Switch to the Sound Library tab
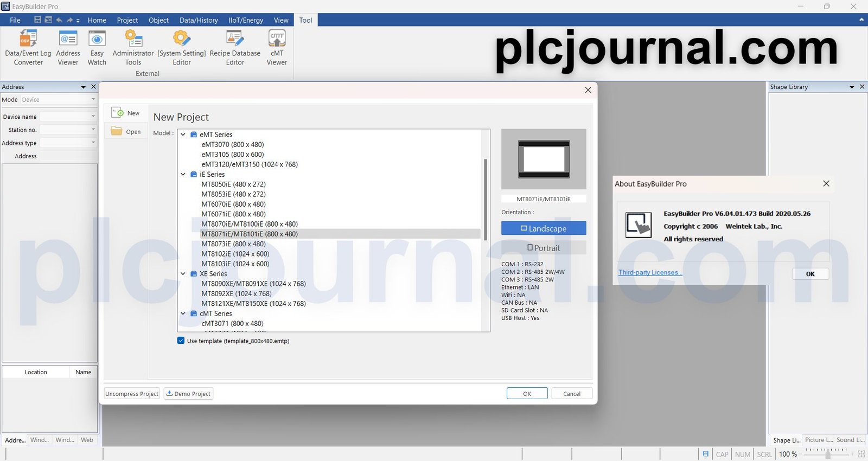Viewport: 868px width, 461px height. (850, 440)
